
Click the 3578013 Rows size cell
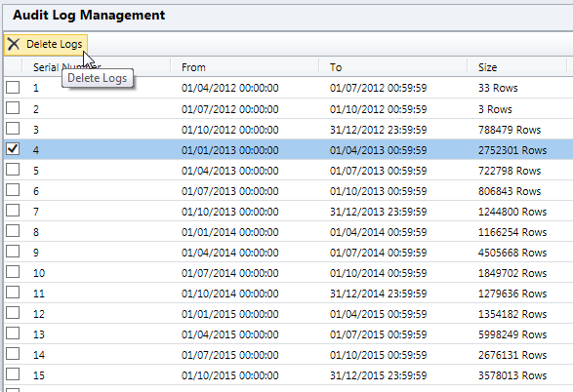click(x=512, y=374)
